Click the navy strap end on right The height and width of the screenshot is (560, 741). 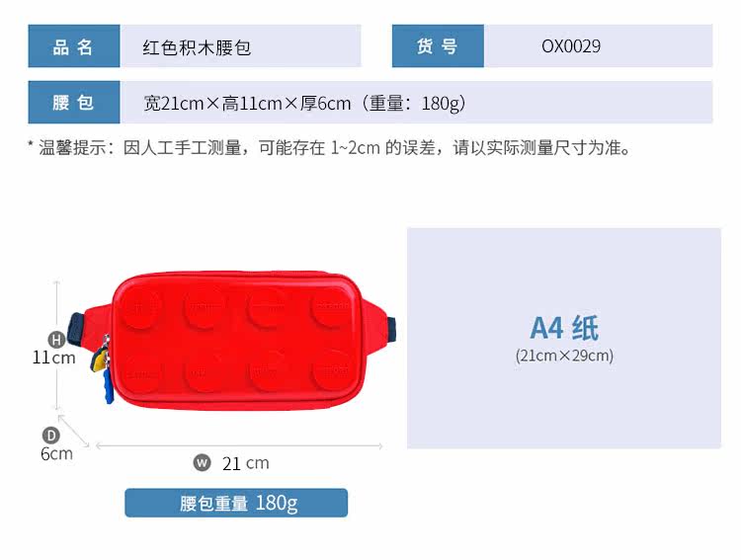pos(392,330)
